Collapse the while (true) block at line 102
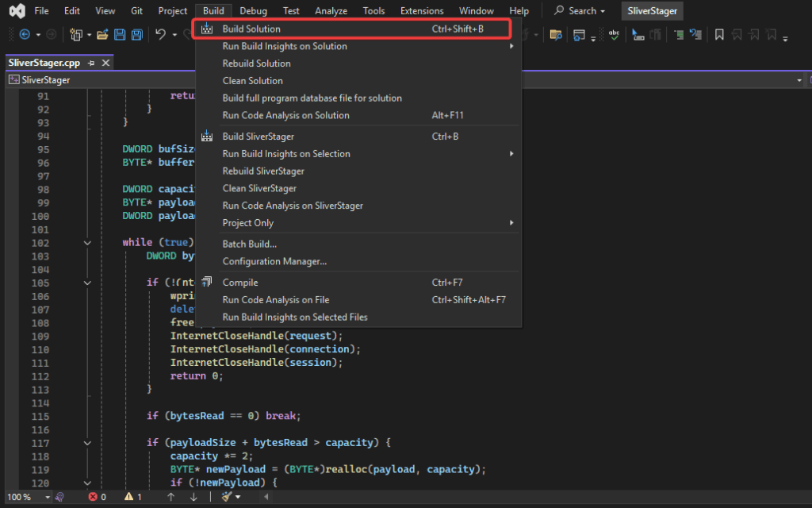 [87, 243]
